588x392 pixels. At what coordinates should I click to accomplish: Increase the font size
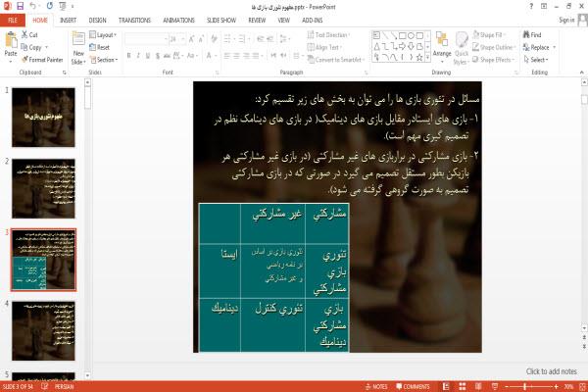point(191,39)
